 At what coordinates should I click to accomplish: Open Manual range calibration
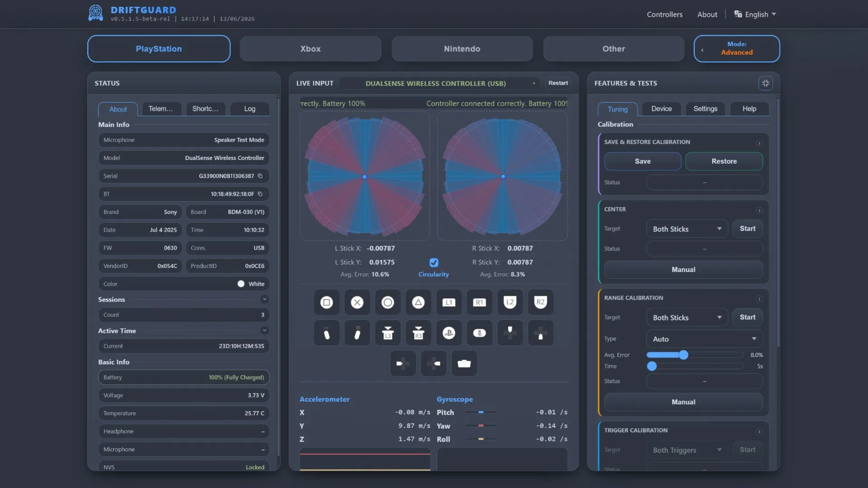(x=683, y=402)
